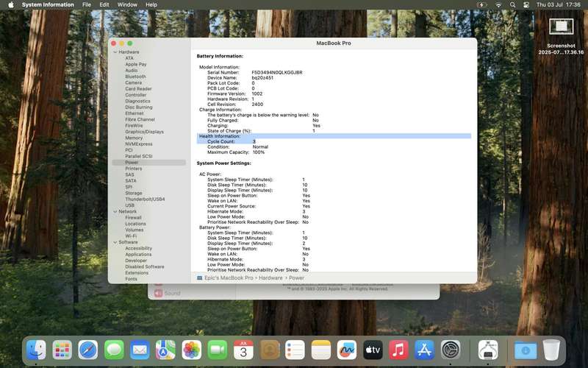This screenshot has width=588, height=368.
Task: Select Printers in the sidebar
Action: (x=134, y=169)
